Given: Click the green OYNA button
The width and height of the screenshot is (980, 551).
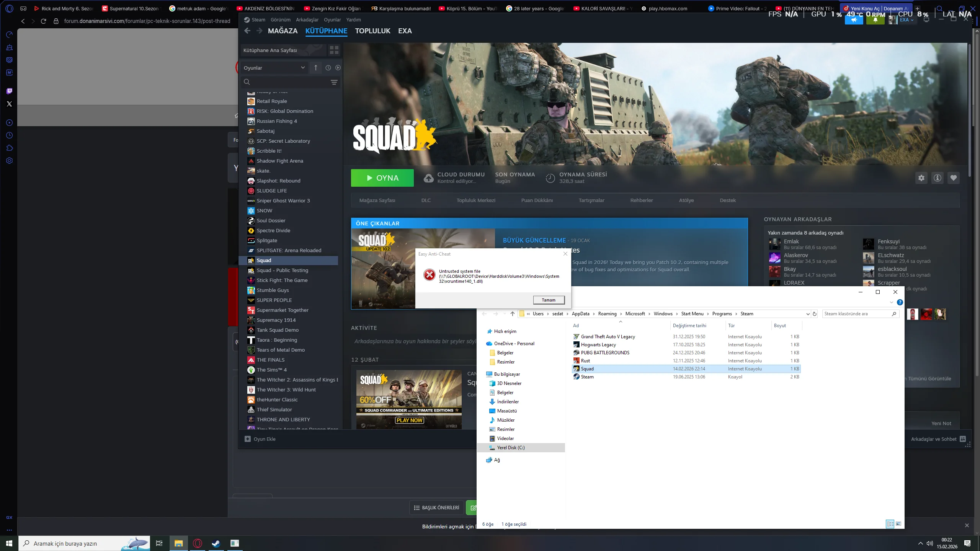Looking at the screenshot, I should tap(382, 178).
